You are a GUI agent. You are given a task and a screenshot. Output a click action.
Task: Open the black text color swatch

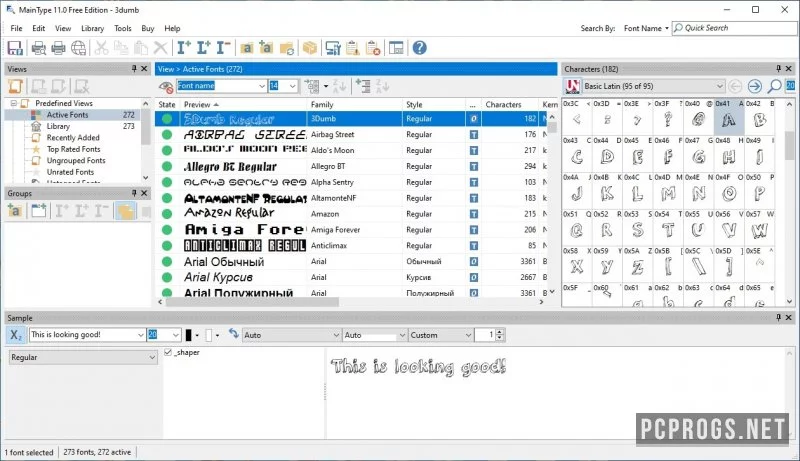click(x=188, y=335)
